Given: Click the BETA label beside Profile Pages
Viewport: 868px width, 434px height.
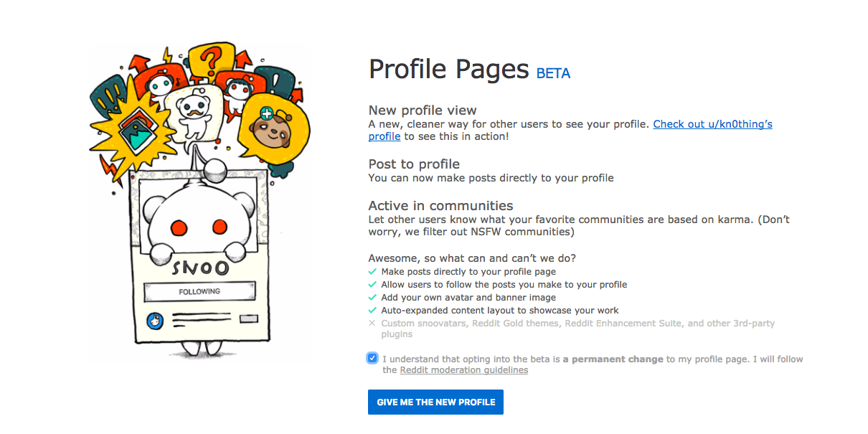Looking at the screenshot, I should pyautogui.click(x=552, y=73).
